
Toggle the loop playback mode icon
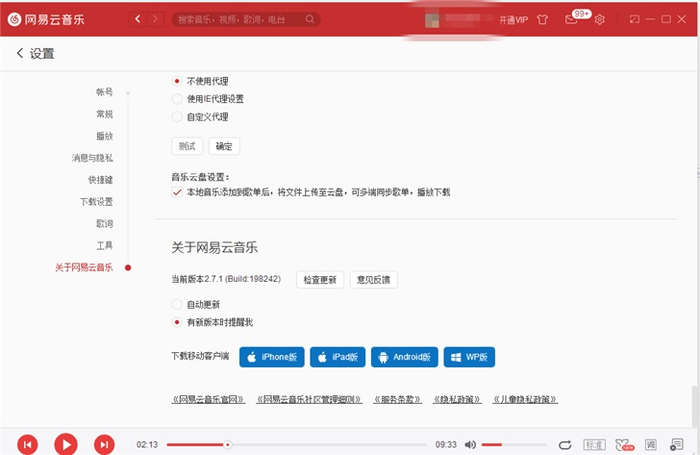click(x=565, y=445)
